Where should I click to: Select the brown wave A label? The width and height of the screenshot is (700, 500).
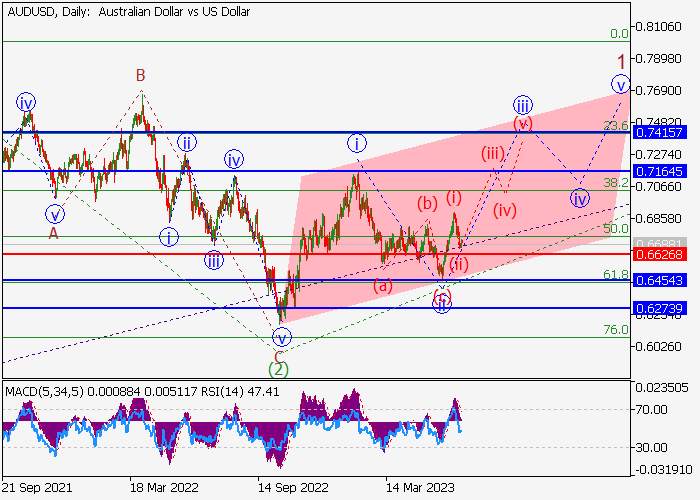(x=54, y=233)
